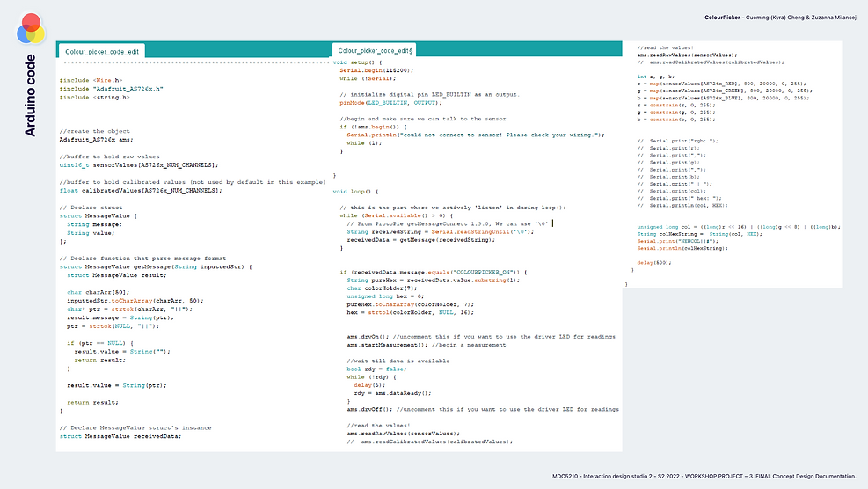The height and width of the screenshot is (489, 868).
Task: Click the line 'result.value = String(ptr);'
Action: pos(117,385)
